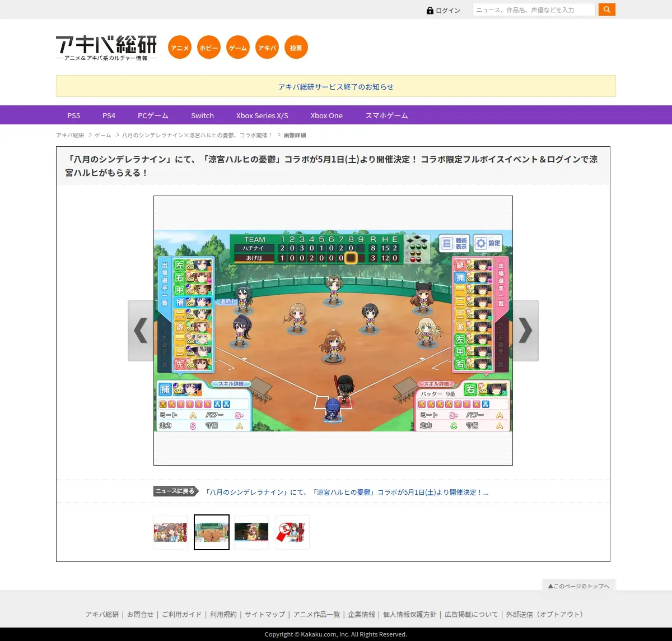Select the PS4 tab
Image resolution: width=672 pixels, height=641 pixels.
[x=109, y=115]
